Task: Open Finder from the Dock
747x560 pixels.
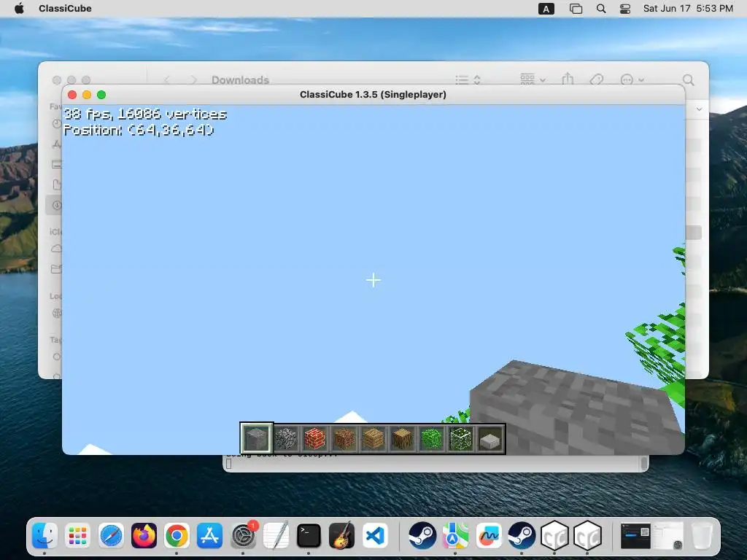Action: (x=44, y=535)
